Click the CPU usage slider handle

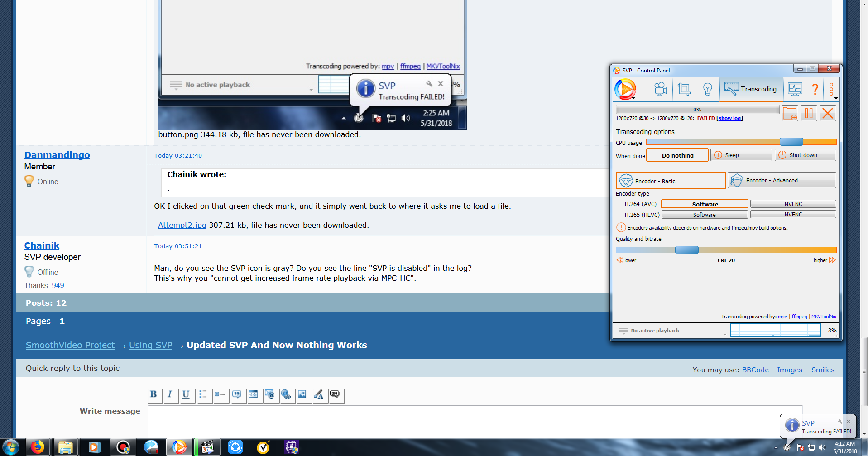pos(791,142)
